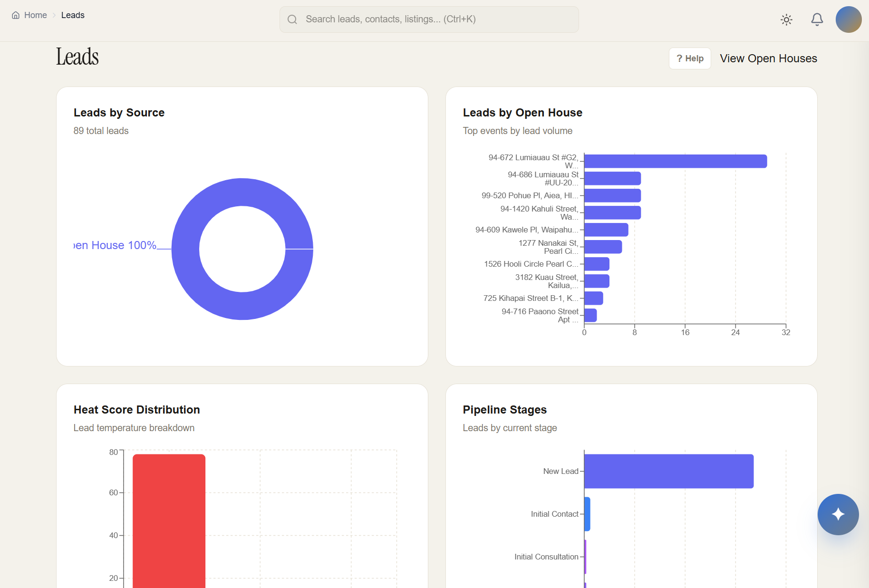Screen dimensions: 869x588
Task: Click the 1526 Hooli Circle Pearl label
Action: point(531,264)
